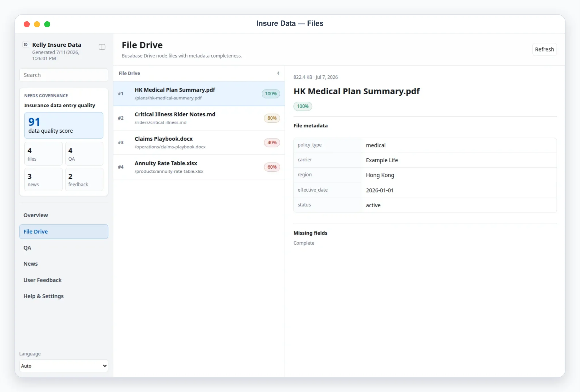Click the green maximize window button
This screenshot has height=392, width=580.
(x=47, y=24)
